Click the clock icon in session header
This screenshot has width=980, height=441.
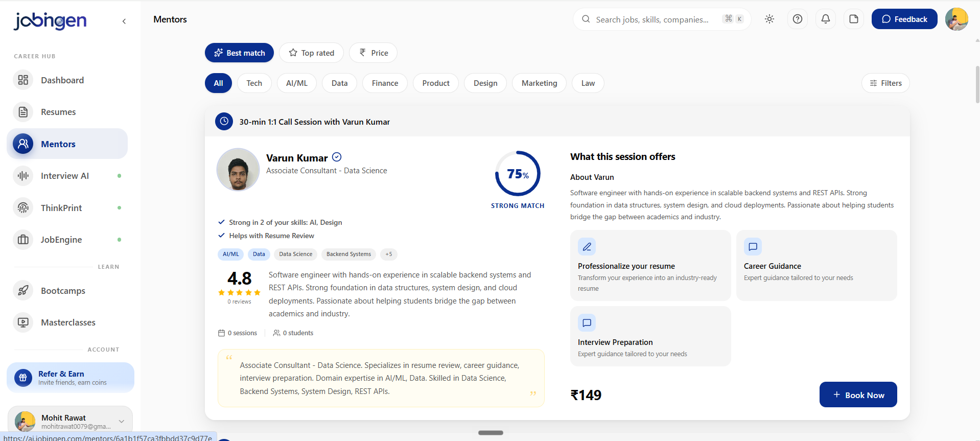[224, 122]
